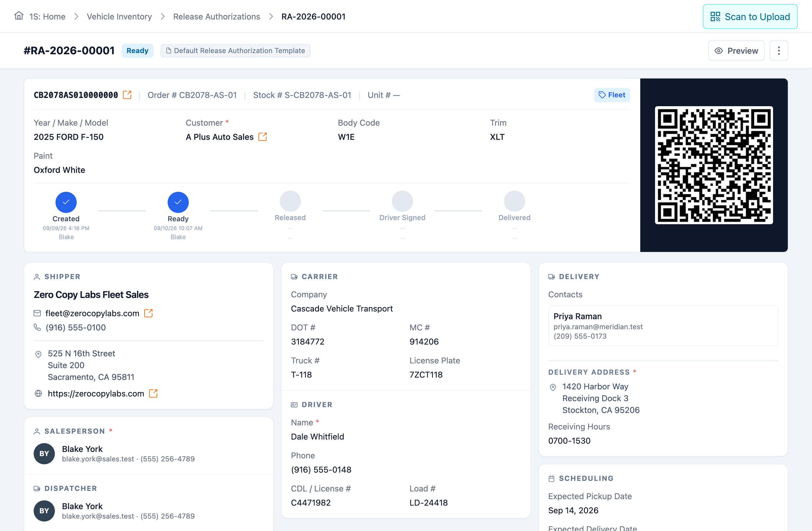Open Default Release Authorization Template chip

[x=235, y=50]
